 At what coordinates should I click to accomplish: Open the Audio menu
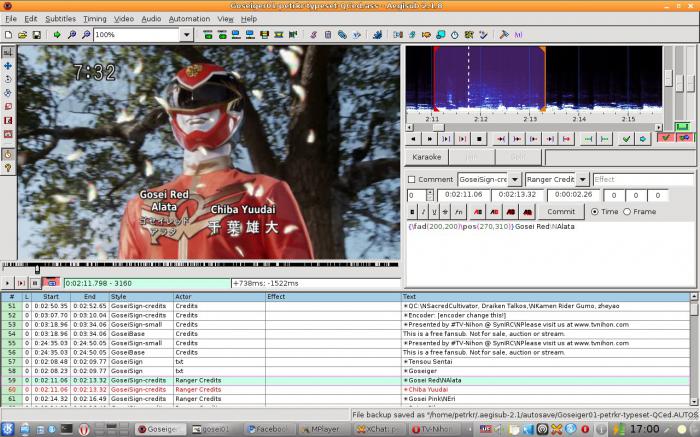tap(151, 19)
